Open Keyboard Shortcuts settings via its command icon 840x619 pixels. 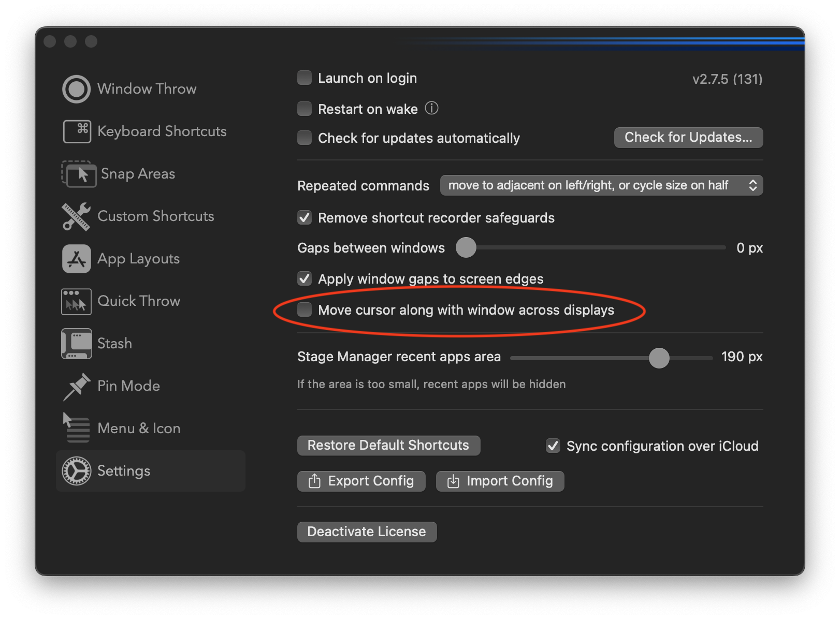(77, 131)
